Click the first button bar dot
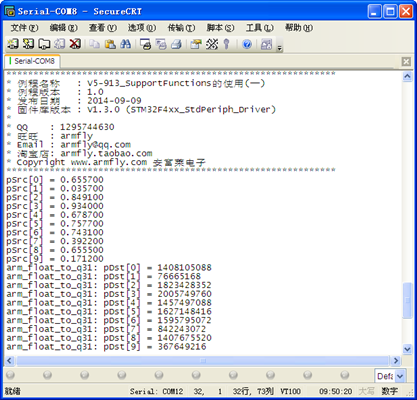417x400 pixels. [10, 375]
